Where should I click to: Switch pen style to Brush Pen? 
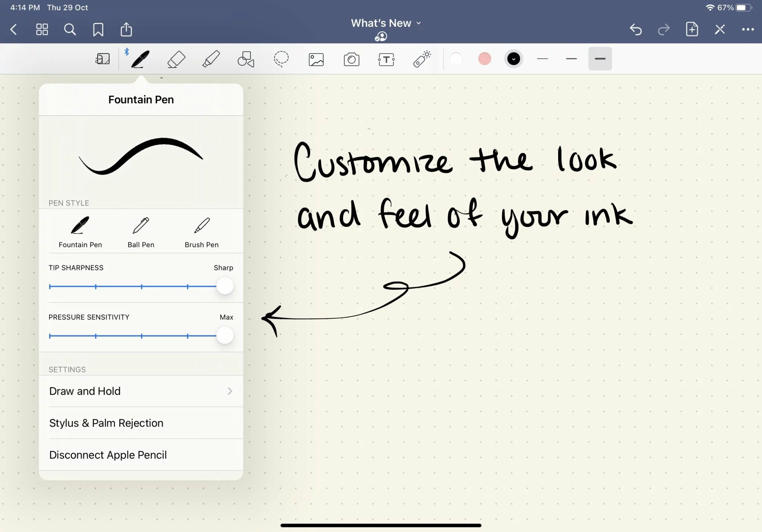point(201,230)
